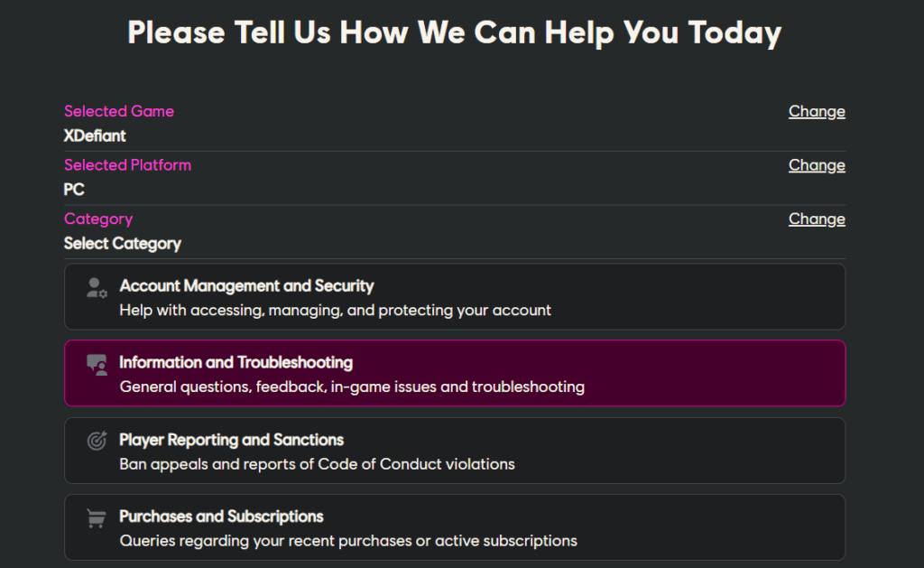Click the Information and Troubleshooting chat icon
924x568 pixels.
pos(97,365)
